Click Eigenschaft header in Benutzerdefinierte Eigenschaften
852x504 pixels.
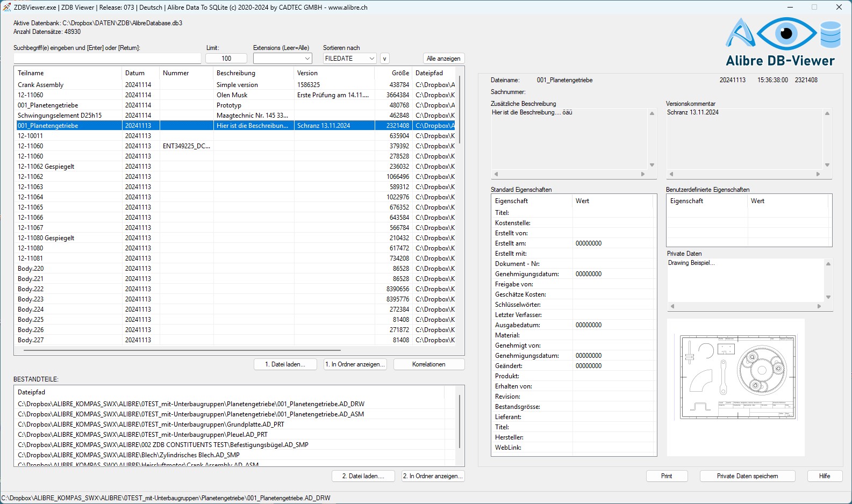[707, 201]
